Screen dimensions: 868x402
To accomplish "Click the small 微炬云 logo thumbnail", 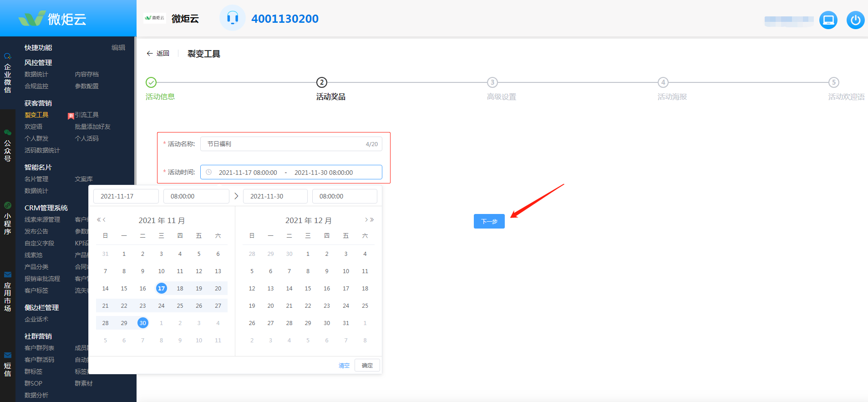I will (154, 18).
